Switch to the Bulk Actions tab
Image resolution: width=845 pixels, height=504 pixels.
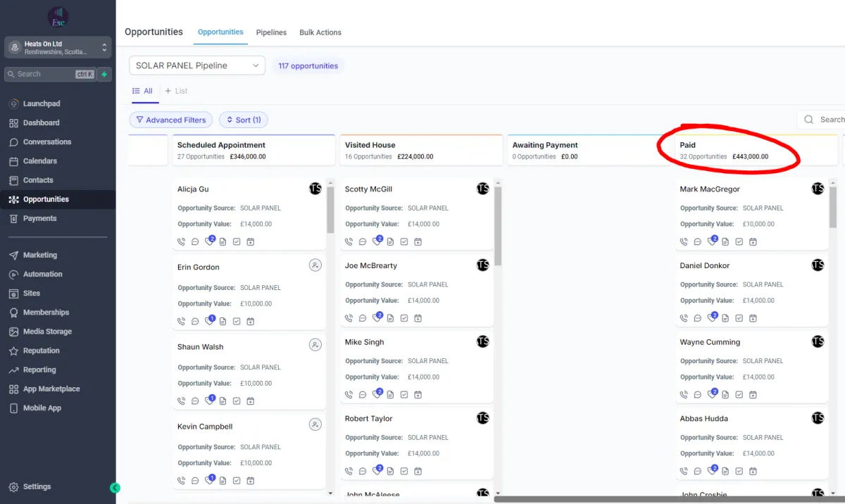click(x=320, y=32)
